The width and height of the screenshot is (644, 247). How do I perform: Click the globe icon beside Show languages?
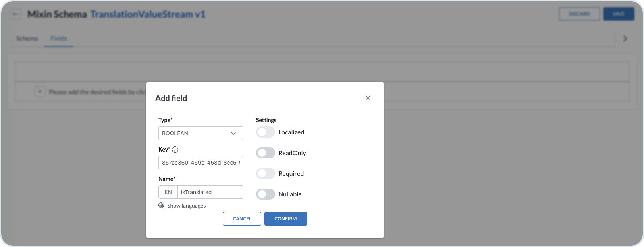[161, 205]
